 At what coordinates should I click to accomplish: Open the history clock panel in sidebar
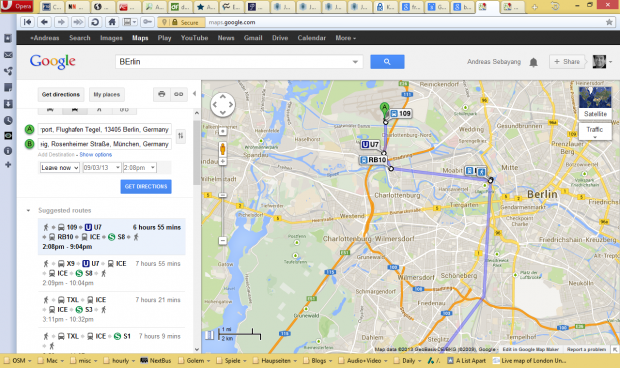coord(8,120)
